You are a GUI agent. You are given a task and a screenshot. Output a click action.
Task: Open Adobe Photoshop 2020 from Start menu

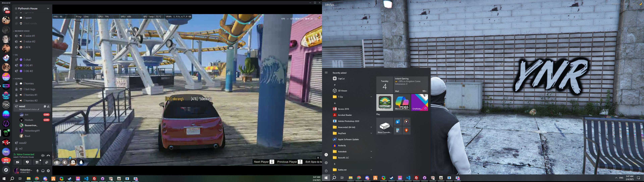pyautogui.click(x=348, y=121)
